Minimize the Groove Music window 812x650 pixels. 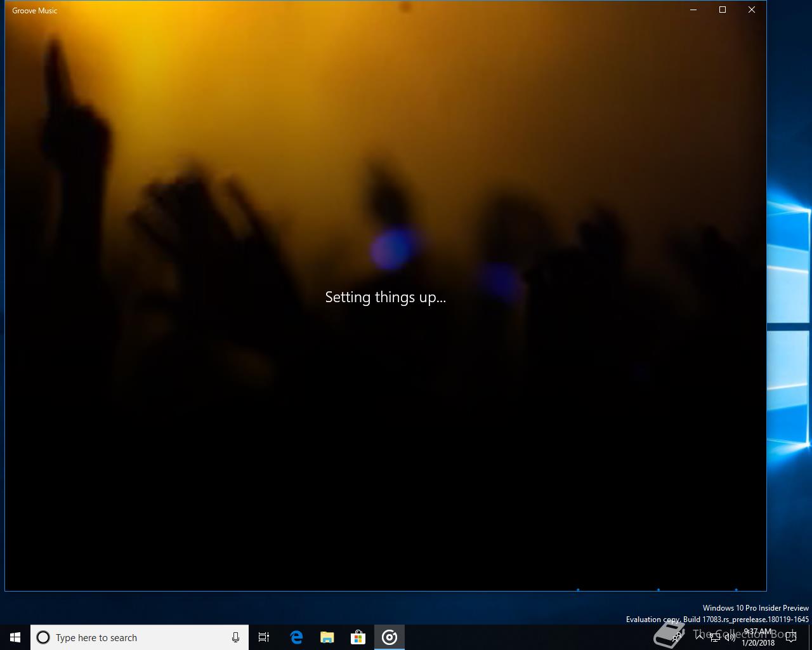coord(693,10)
